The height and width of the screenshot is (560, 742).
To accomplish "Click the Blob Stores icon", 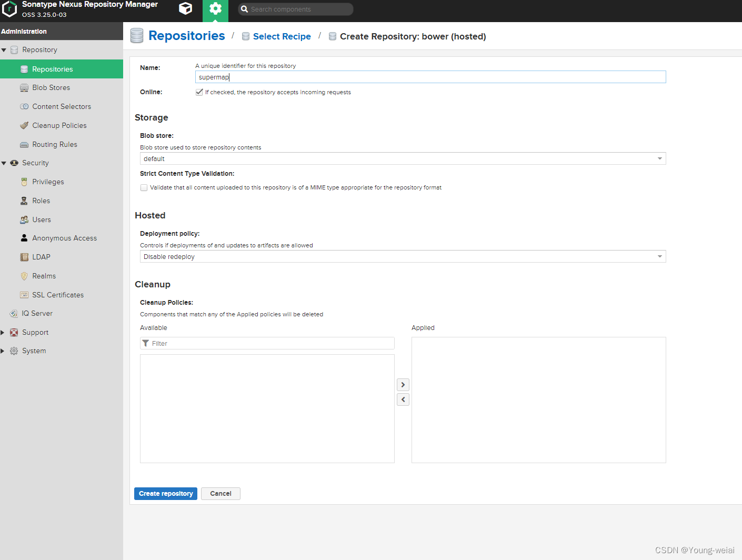I will (x=24, y=88).
